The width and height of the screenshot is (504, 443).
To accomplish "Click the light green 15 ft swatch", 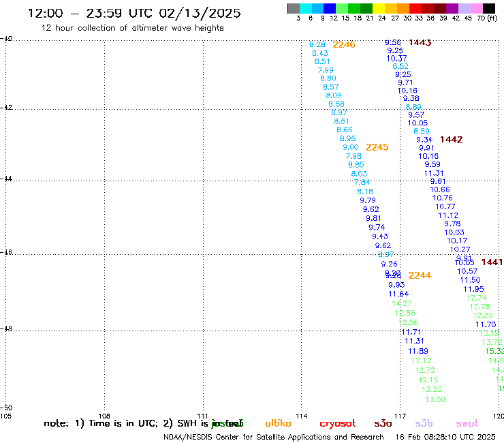I will [342, 8].
